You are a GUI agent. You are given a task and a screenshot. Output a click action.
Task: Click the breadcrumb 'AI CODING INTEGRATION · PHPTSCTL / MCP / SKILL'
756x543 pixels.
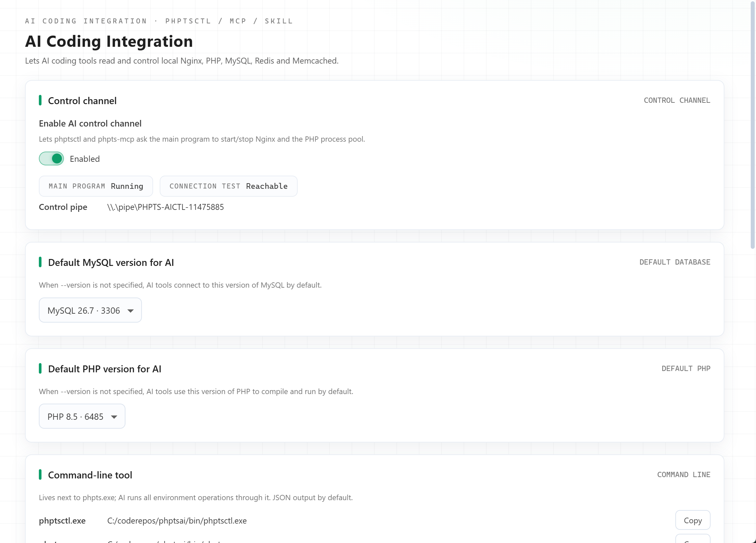tap(159, 21)
